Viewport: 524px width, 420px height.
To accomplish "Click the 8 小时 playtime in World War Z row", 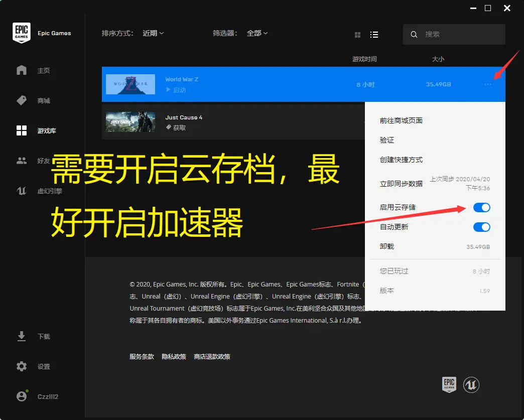I will point(365,84).
